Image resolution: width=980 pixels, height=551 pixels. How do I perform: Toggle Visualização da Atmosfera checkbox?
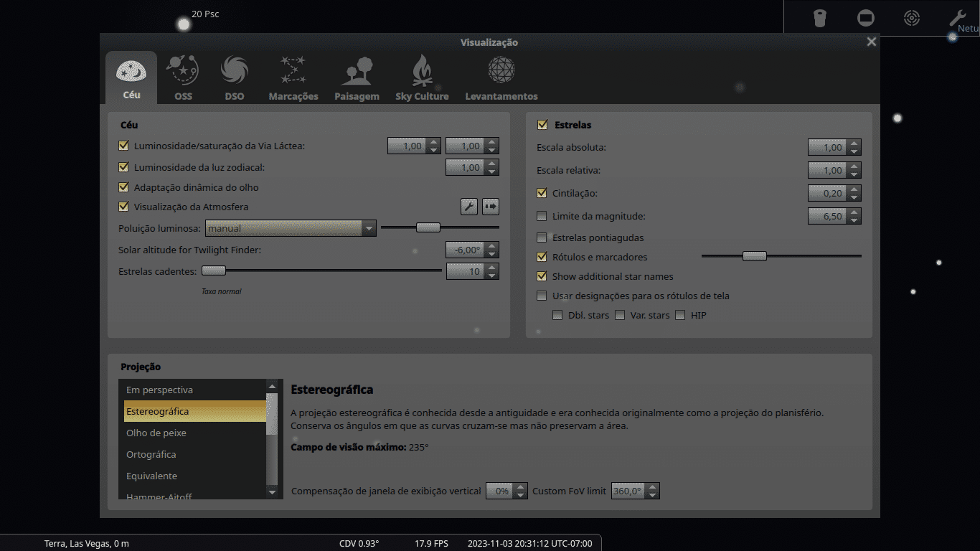tap(123, 207)
